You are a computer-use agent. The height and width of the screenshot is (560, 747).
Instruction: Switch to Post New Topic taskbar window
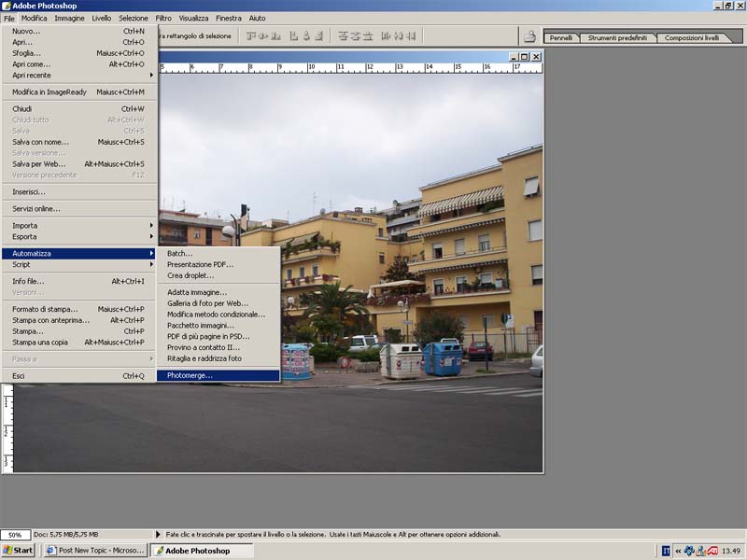[94, 551]
